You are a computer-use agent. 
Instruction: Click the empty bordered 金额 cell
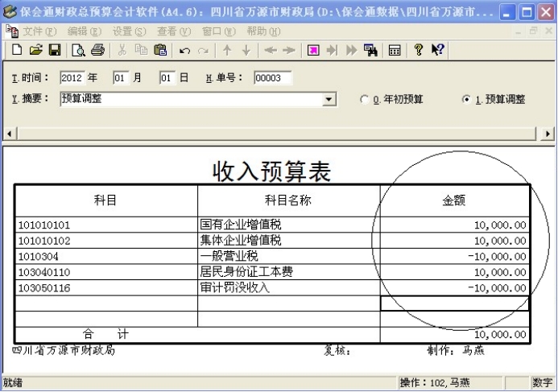pos(454,303)
